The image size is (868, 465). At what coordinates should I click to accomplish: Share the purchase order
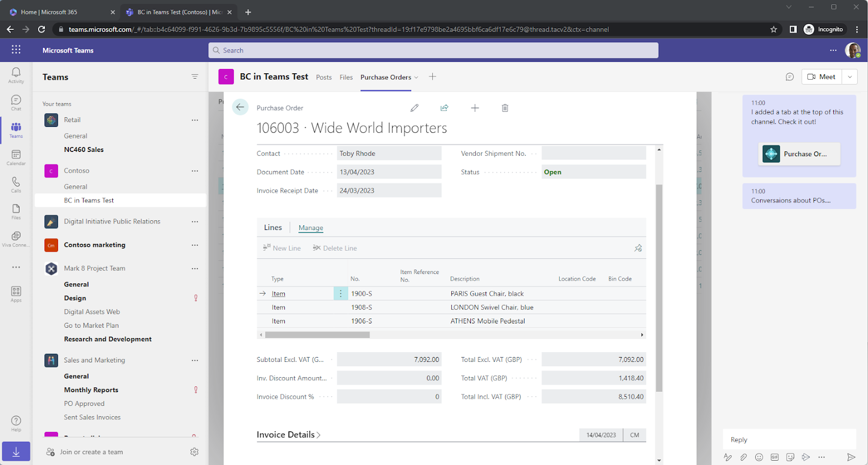point(444,108)
